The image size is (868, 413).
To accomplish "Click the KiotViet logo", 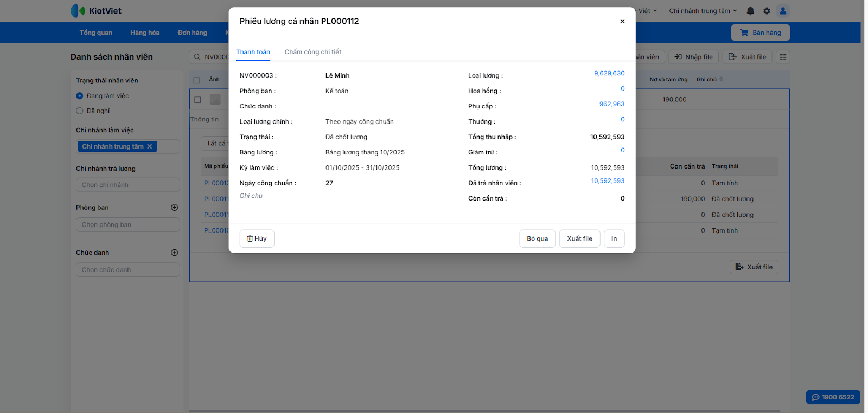I will coord(96,11).
